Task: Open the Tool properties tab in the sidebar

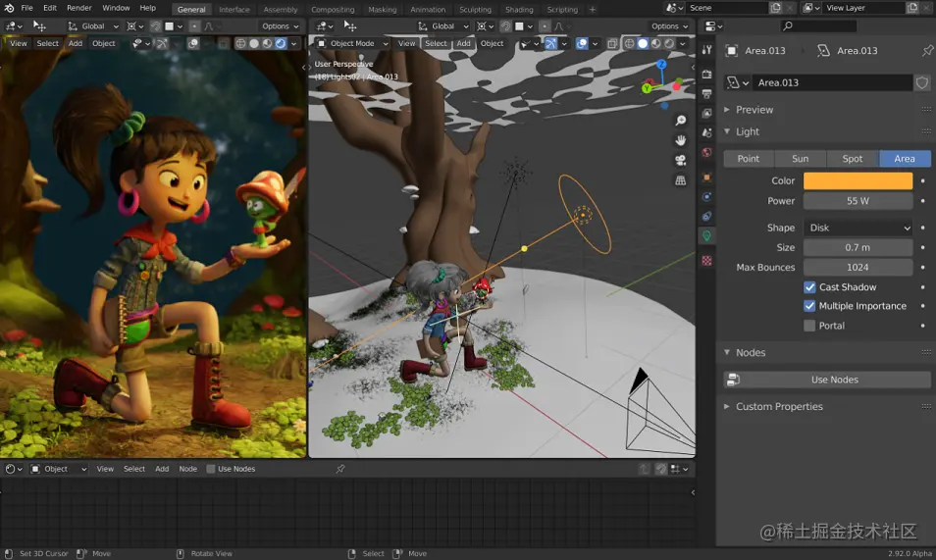Action: pos(706,50)
